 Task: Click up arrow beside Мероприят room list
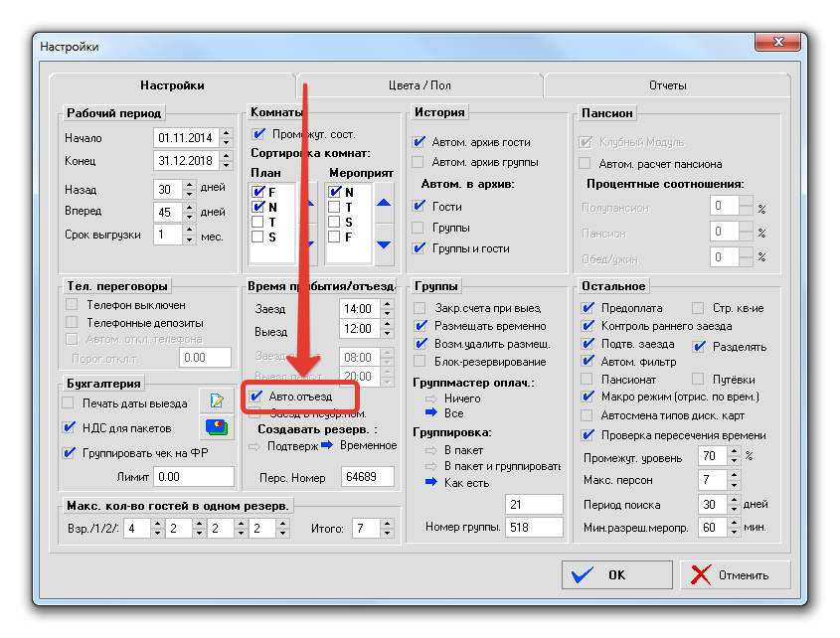click(x=384, y=204)
